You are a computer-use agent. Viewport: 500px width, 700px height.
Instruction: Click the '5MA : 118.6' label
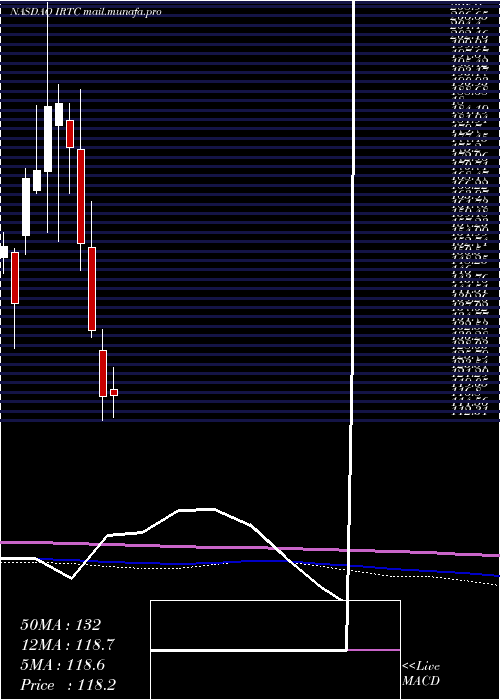(x=62, y=665)
